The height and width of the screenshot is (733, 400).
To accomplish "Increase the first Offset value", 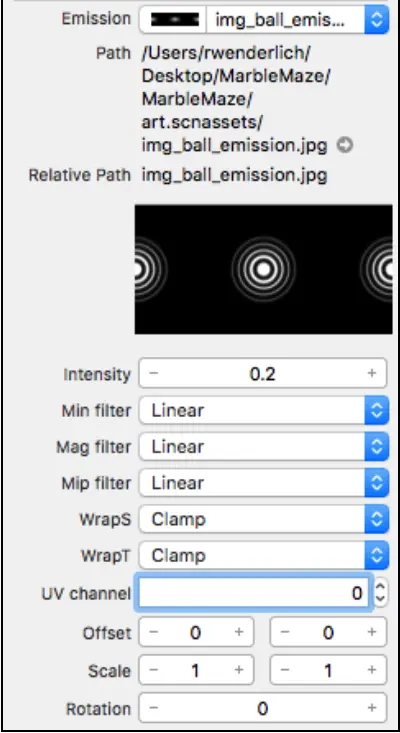I will coord(239,632).
